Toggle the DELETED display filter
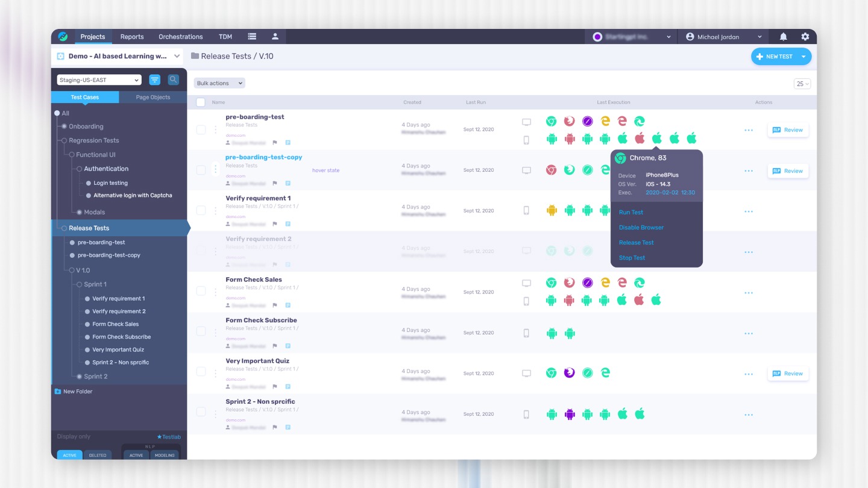 click(98, 455)
